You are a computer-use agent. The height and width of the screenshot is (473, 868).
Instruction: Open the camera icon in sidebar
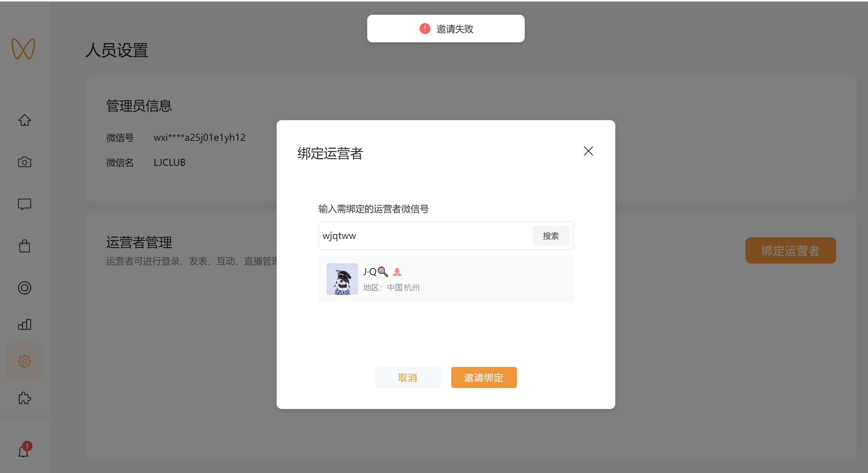tap(24, 162)
